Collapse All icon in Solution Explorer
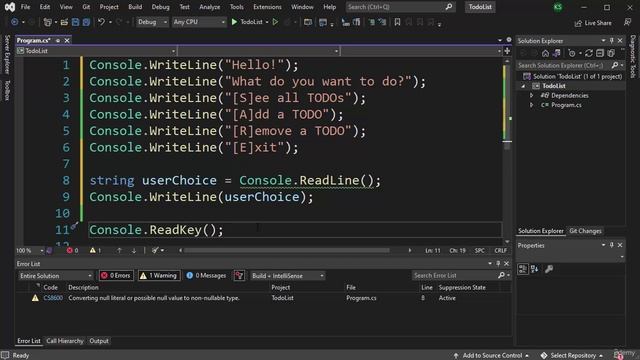 pos(600,53)
